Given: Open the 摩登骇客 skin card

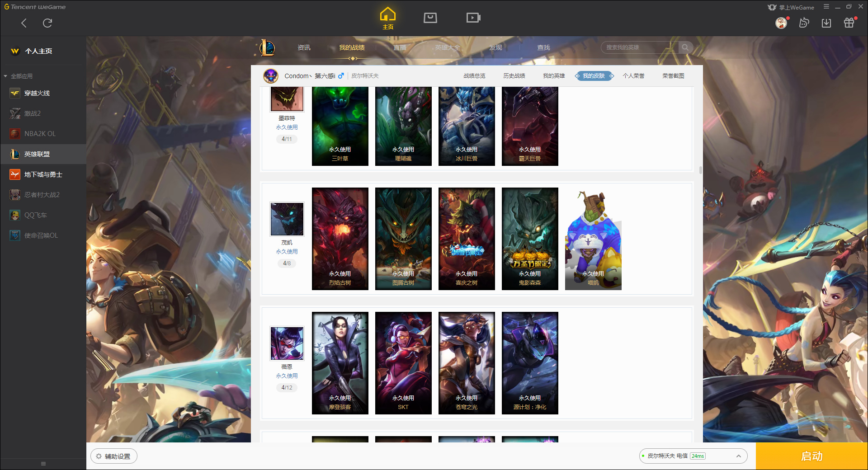Looking at the screenshot, I should click(x=340, y=363).
